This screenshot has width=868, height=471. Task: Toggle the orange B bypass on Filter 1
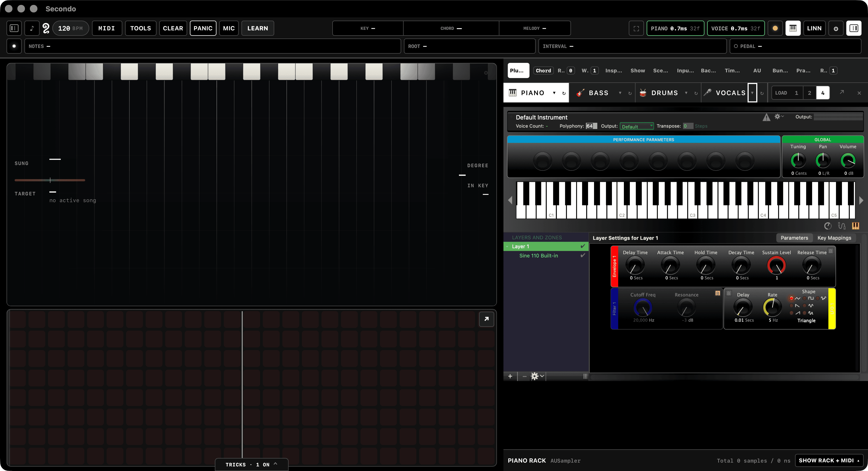717,293
